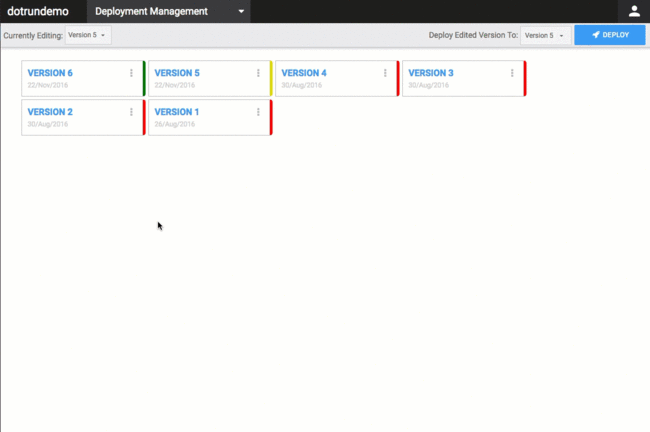Viewport: 650px width, 432px height.
Task: Open Version 6 three-dot options menu
Action: [131, 73]
